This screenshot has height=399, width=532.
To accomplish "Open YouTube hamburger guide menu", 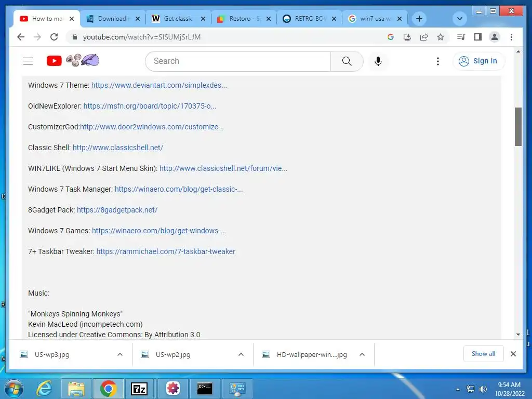I will (28, 61).
